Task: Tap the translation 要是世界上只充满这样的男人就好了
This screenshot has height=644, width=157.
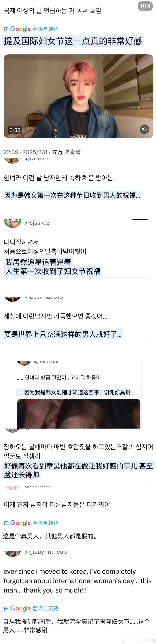Action: pos(63,334)
